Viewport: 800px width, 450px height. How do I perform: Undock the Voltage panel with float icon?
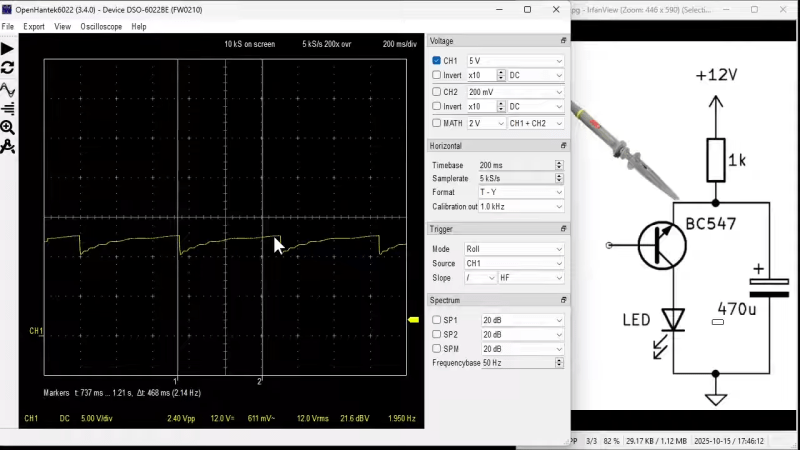563,41
